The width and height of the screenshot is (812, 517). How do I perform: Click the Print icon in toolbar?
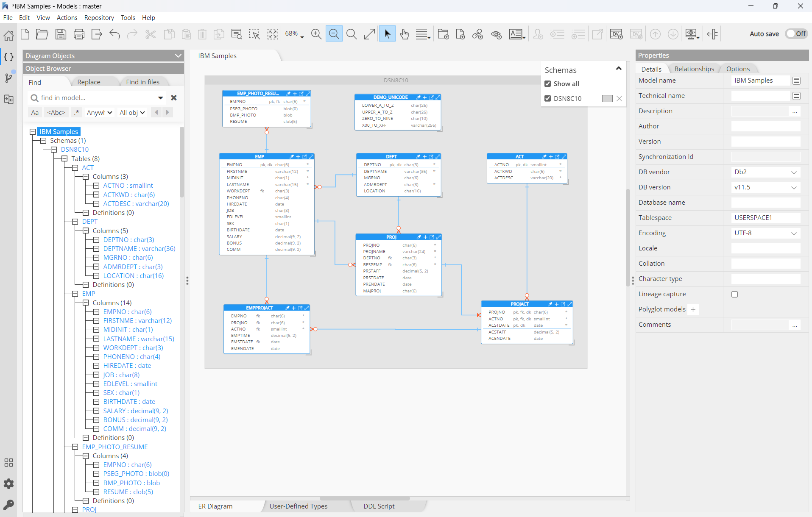[79, 34]
